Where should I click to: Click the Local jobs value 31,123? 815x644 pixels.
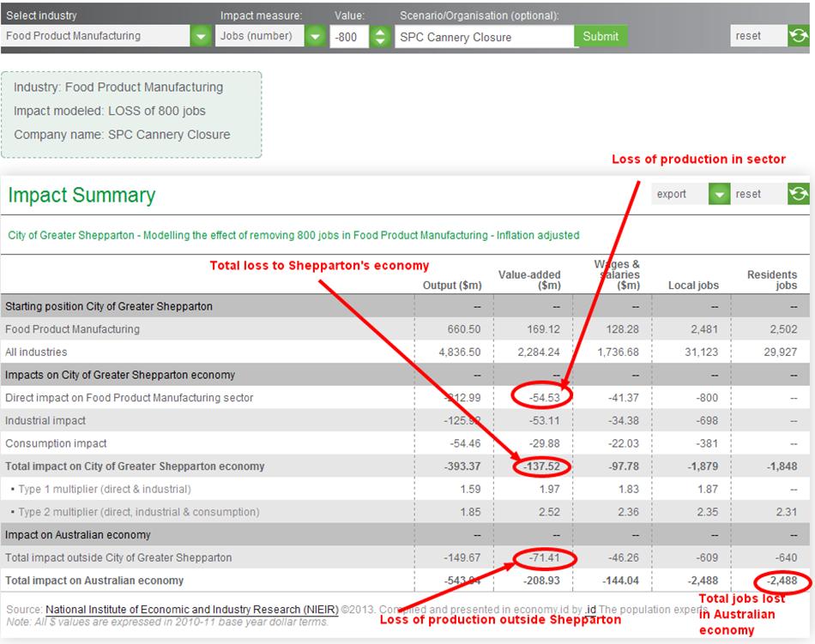(x=701, y=352)
